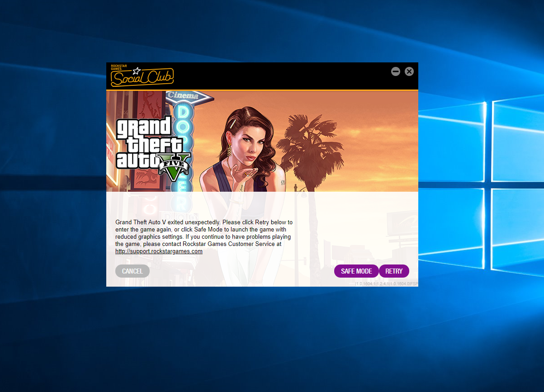The width and height of the screenshot is (544, 392).
Task: Click the blank area between Cancel and Safe Mode
Action: point(242,271)
